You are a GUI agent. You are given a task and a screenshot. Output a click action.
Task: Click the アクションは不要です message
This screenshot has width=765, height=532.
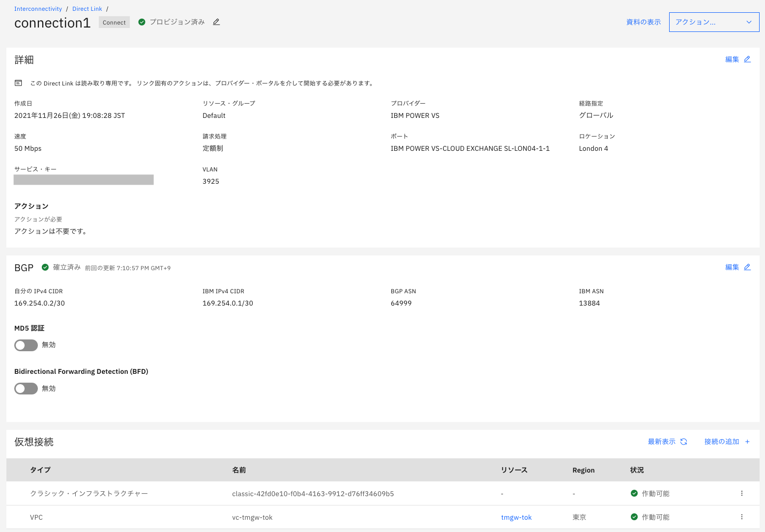[x=52, y=231]
